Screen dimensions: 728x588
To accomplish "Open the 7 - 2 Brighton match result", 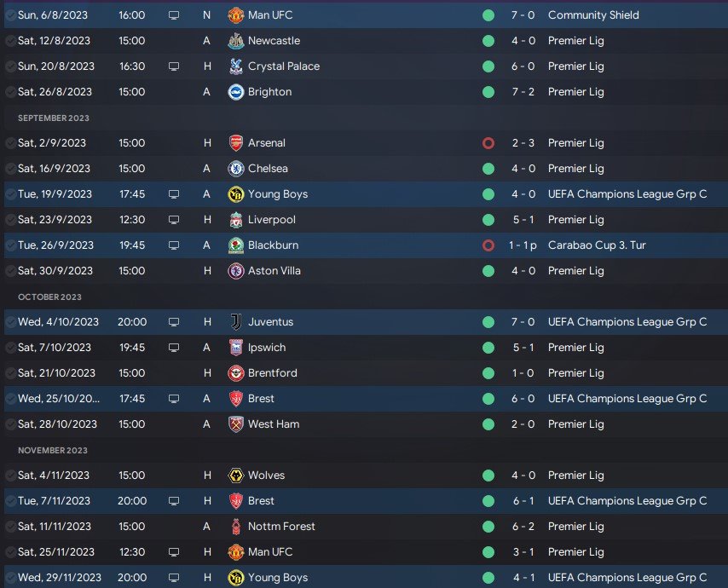I will [523, 92].
